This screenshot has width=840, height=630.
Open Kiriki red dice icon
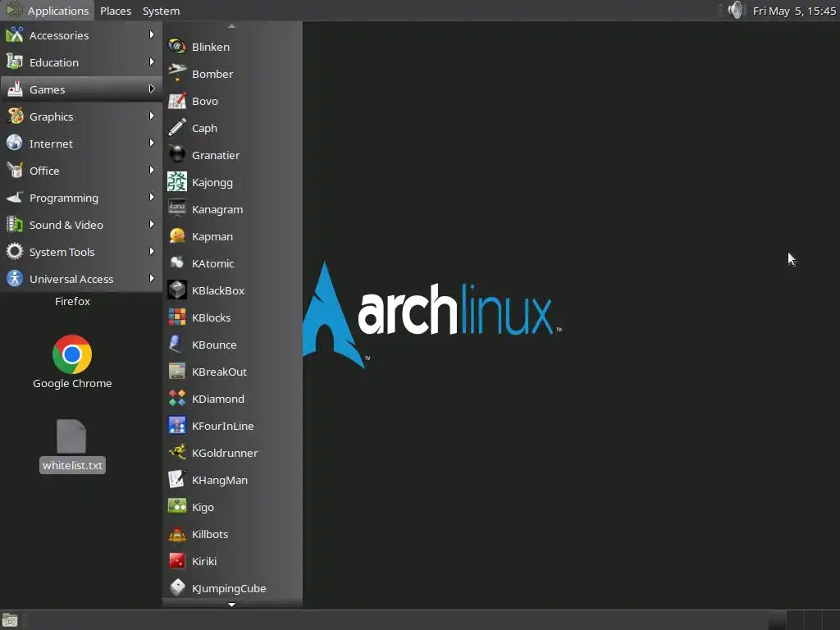point(177,561)
